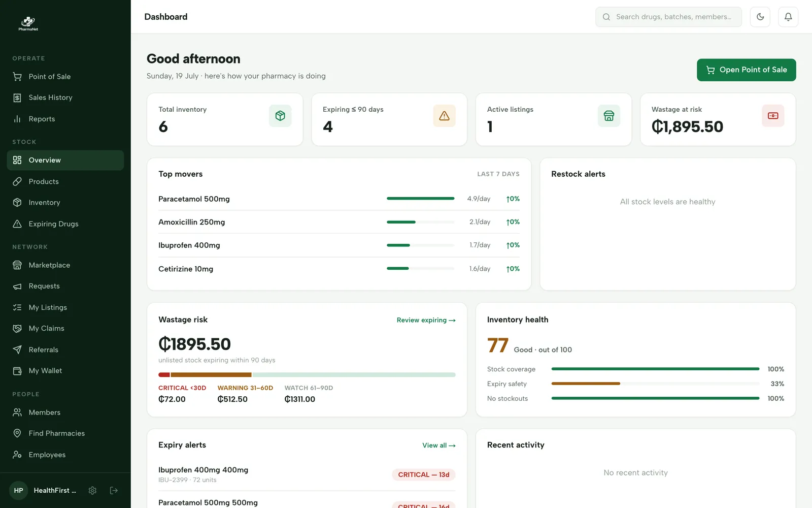Log out using the sign-out icon

coord(114,490)
